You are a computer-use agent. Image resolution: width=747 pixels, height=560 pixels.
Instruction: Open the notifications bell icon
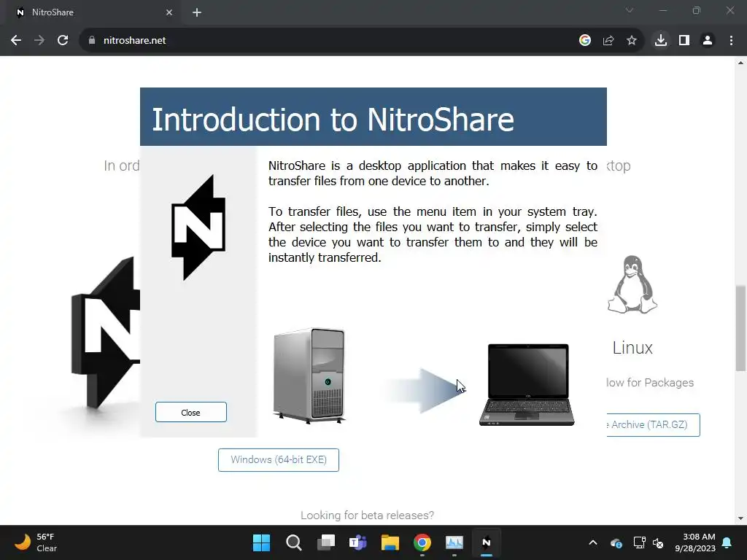pos(727,542)
